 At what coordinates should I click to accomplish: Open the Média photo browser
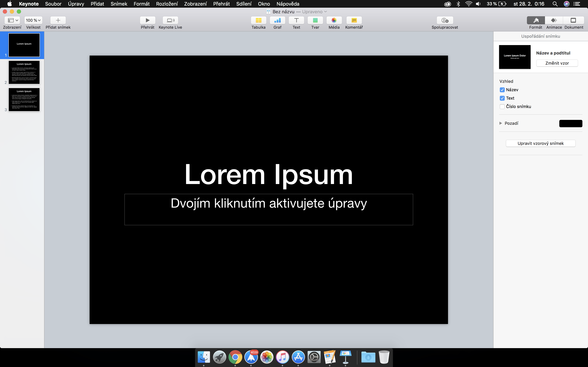tap(334, 20)
